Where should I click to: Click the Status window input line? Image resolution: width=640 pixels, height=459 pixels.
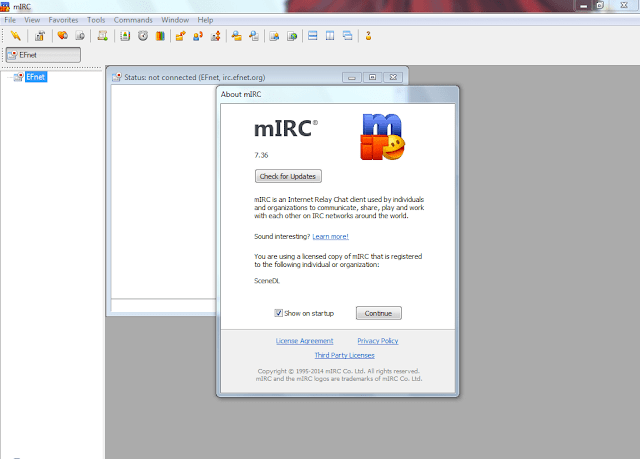[x=163, y=306]
